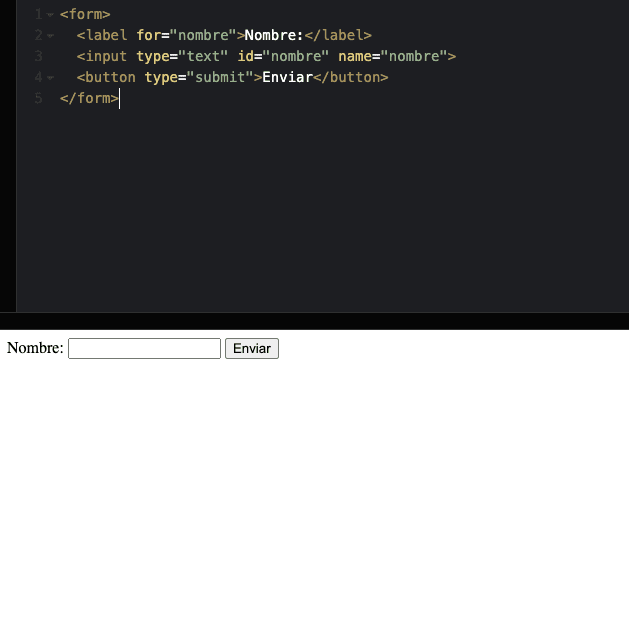Place cursor on closing </form> tag

pyautogui.click(x=89, y=98)
